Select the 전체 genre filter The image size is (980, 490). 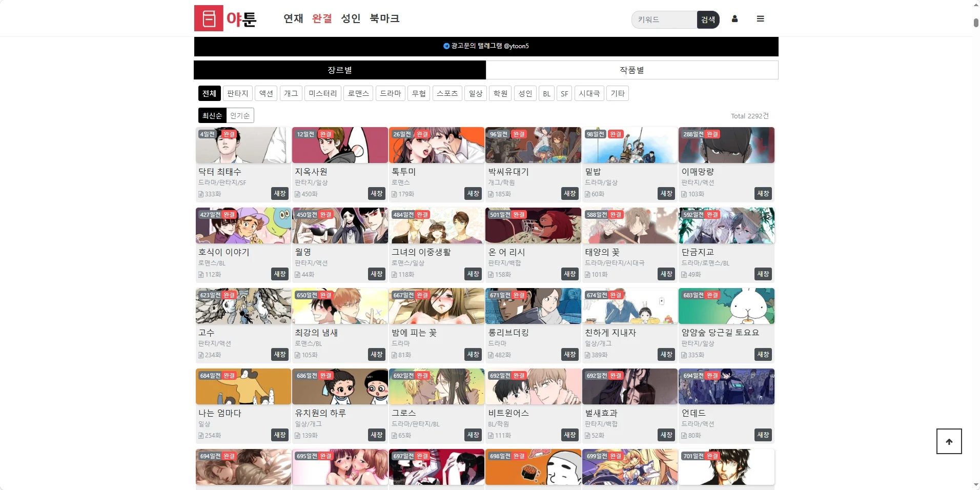209,93
